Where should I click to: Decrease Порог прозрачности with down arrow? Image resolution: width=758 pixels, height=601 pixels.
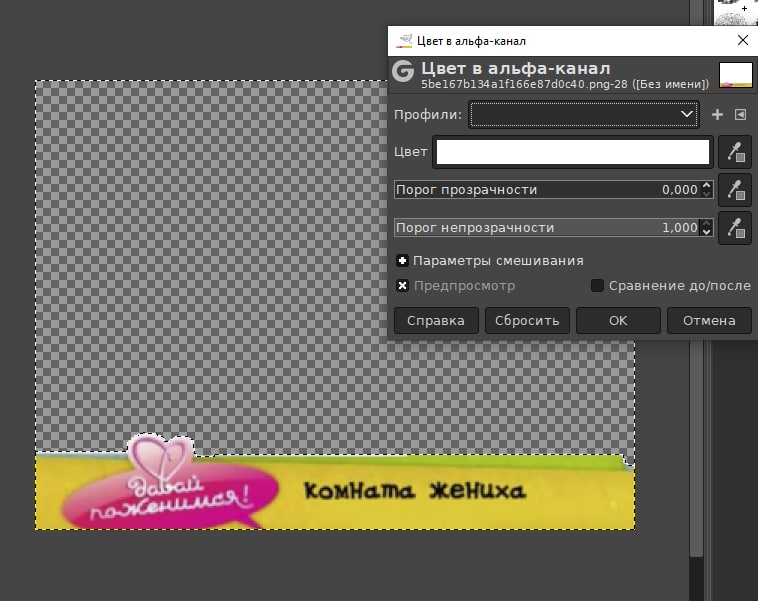[x=706, y=194]
